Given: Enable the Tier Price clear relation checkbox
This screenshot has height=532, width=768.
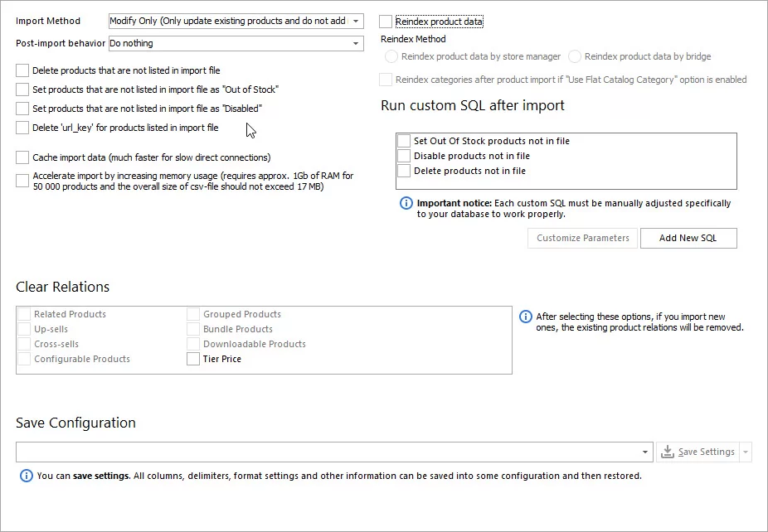Looking at the screenshot, I should [x=193, y=359].
